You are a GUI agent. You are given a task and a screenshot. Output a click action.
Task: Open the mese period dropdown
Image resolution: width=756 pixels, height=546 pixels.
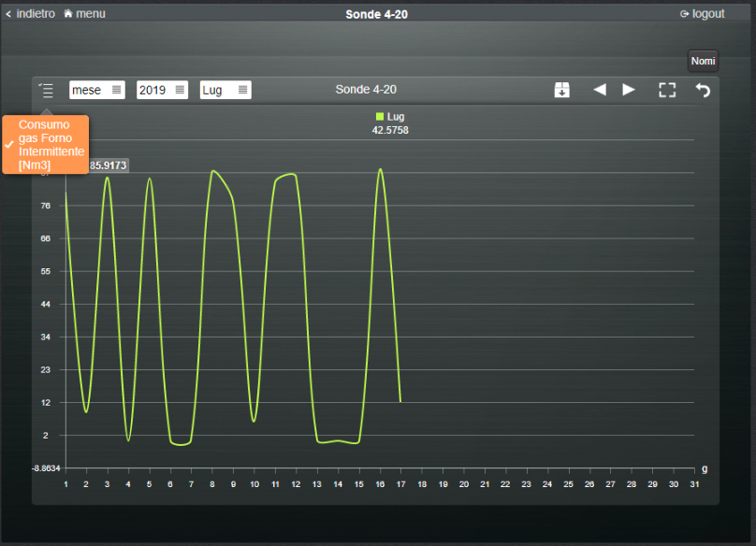pos(96,90)
